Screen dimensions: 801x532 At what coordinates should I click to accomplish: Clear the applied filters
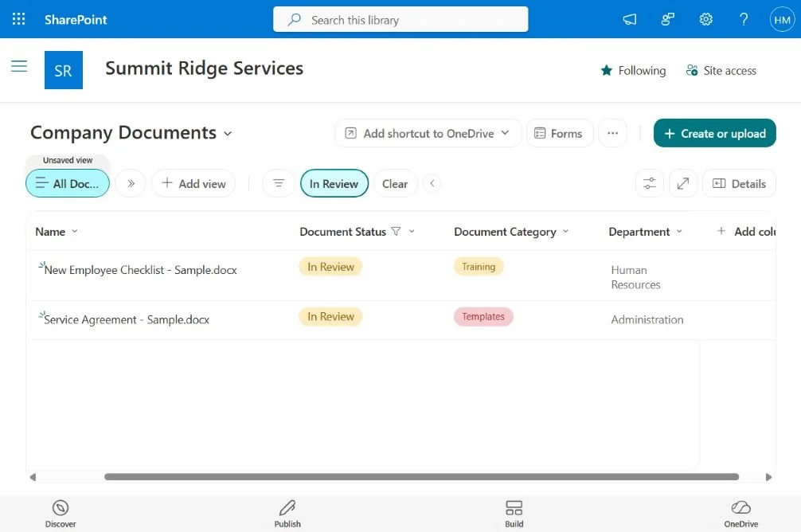[x=395, y=183]
